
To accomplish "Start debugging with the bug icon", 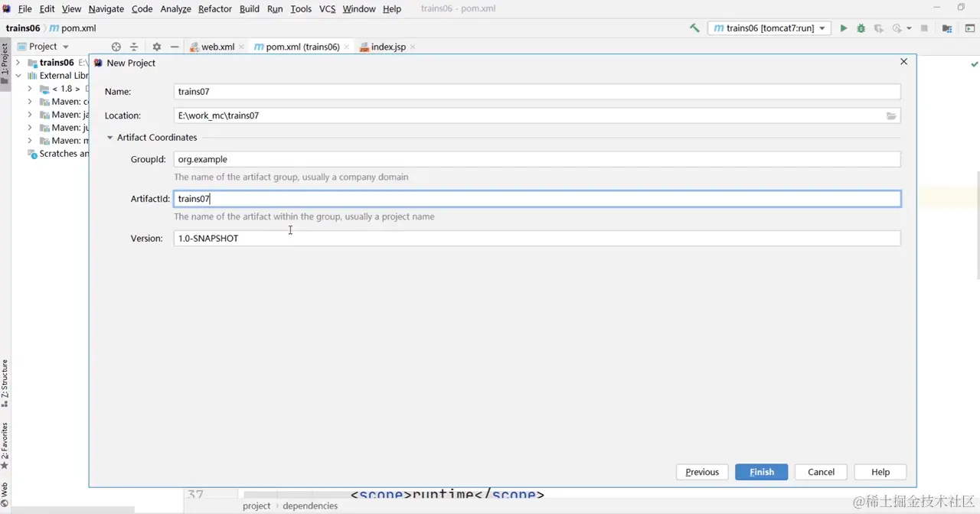I will point(861,28).
